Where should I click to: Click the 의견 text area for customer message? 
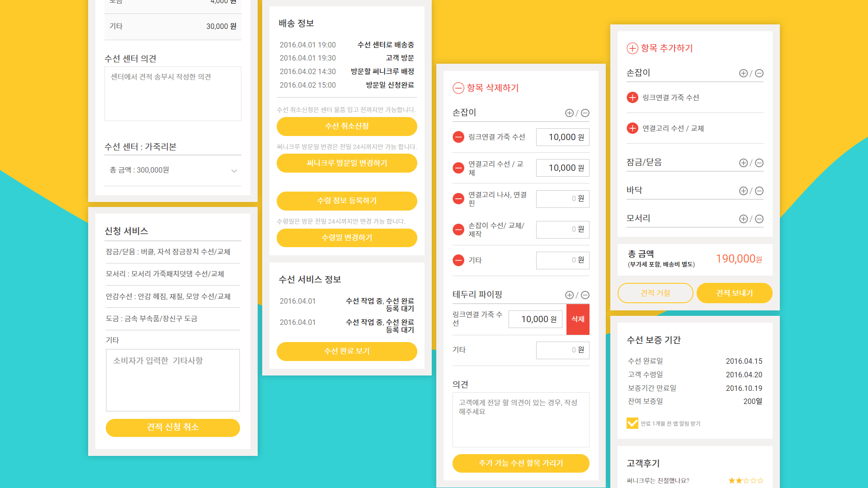click(521, 420)
